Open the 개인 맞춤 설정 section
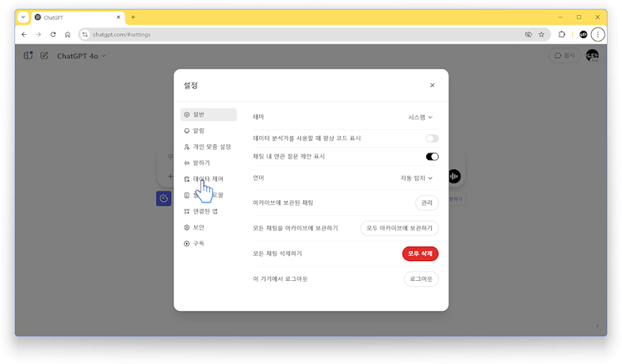The width and height of the screenshot is (622, 364). pos(208,147)
